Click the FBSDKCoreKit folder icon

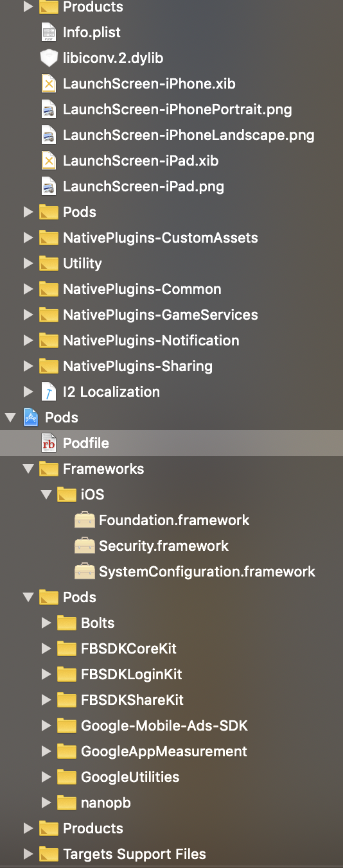coord(67,648)
